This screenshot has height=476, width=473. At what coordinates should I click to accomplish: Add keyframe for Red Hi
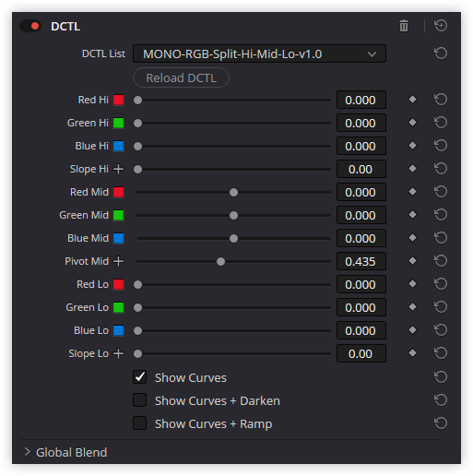pyautogui.click(x=412, y=100)
